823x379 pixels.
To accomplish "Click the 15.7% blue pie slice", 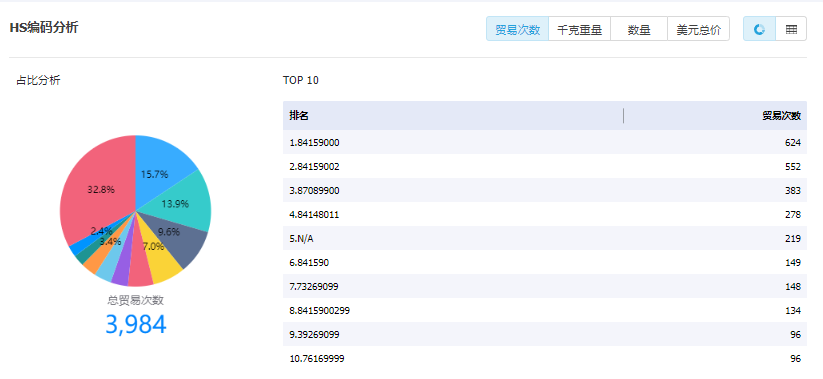I will [160, 168].
